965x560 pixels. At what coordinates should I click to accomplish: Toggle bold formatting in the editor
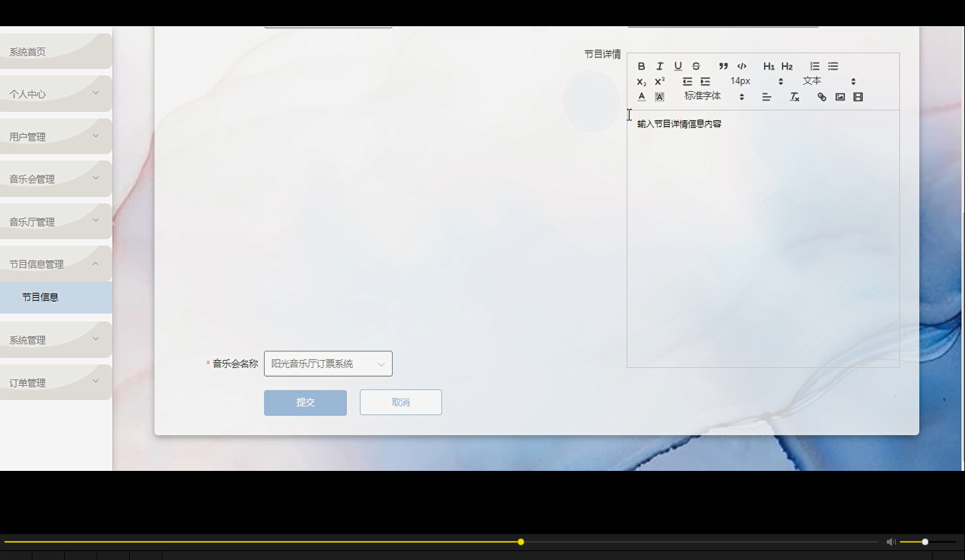coord(641,66)
